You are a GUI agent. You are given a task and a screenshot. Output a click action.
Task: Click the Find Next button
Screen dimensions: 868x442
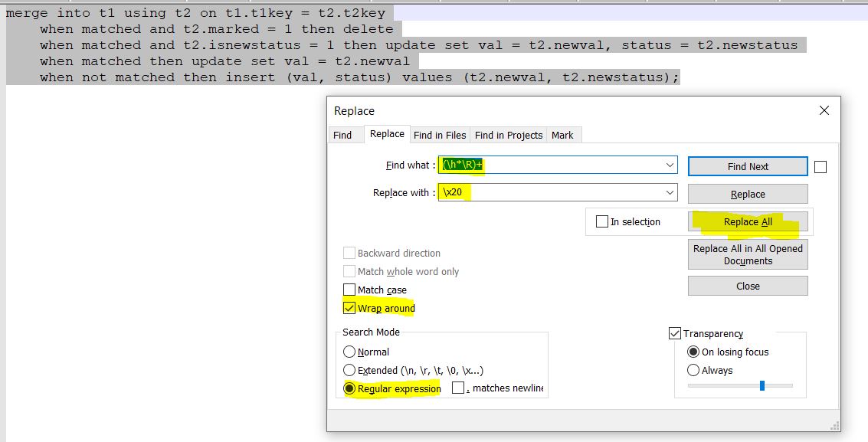[x=747, y=166]
